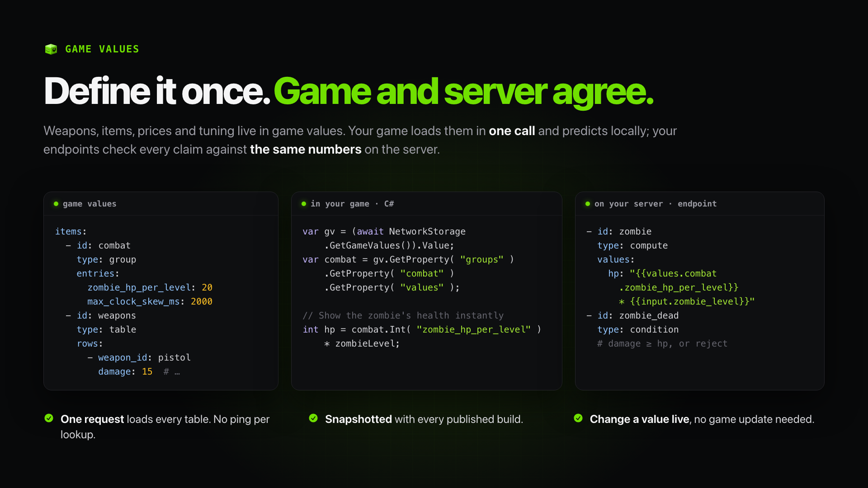Click the 'type: group' line
Viewport: 868px width, 488px height.
[x=106, y=259]
